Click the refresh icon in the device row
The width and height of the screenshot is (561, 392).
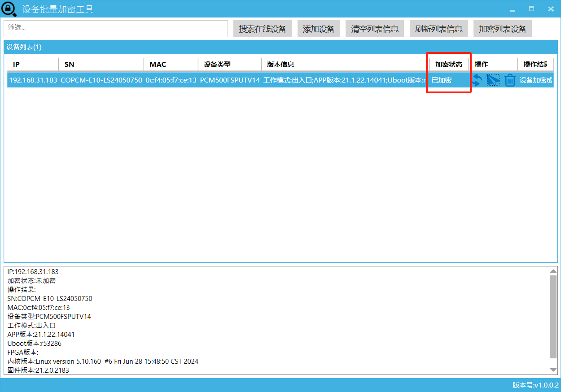pyautogui.click(x=477, y=80)
